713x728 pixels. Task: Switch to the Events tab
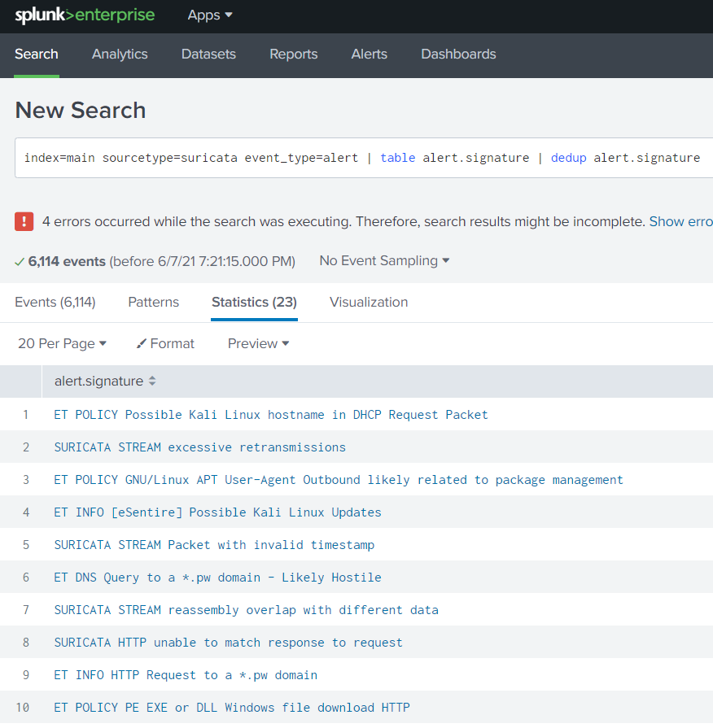coord(55,302)
